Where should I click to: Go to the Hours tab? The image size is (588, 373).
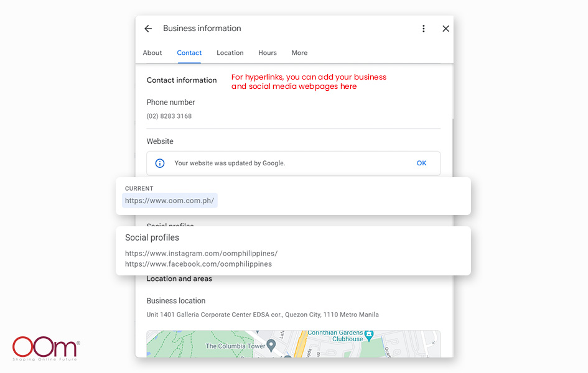pyautogui.click(x=268, y=53)
